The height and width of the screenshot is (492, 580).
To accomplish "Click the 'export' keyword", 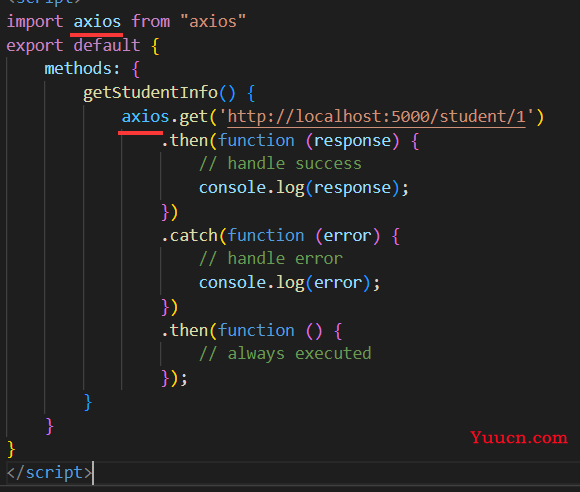I will coord(35,46).
